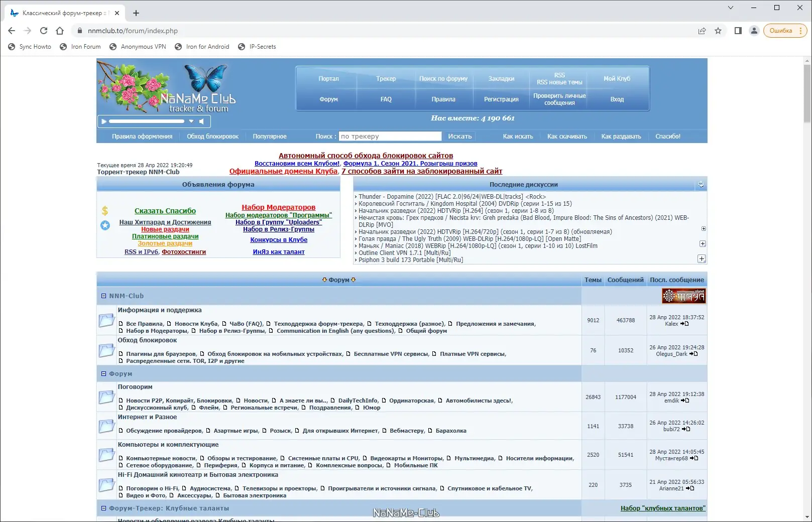The width and height of the screenshot is (812, 522).
Task: Jump to latest post by Olegus_Dark
Action: point(693,354)
